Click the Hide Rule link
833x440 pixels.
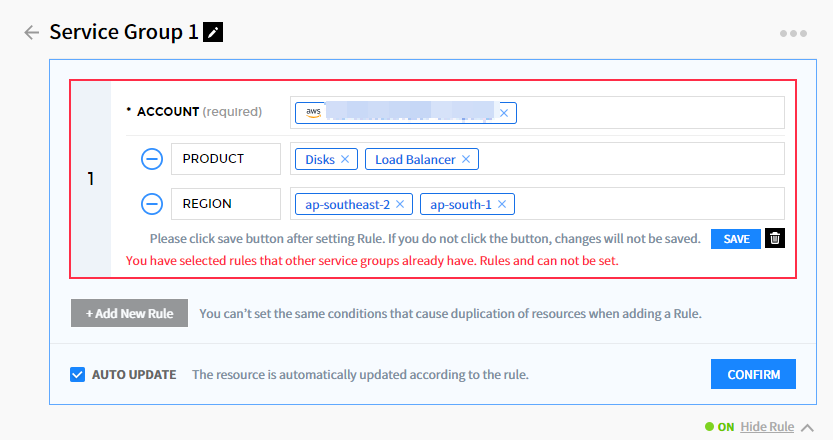pos(767,427)
